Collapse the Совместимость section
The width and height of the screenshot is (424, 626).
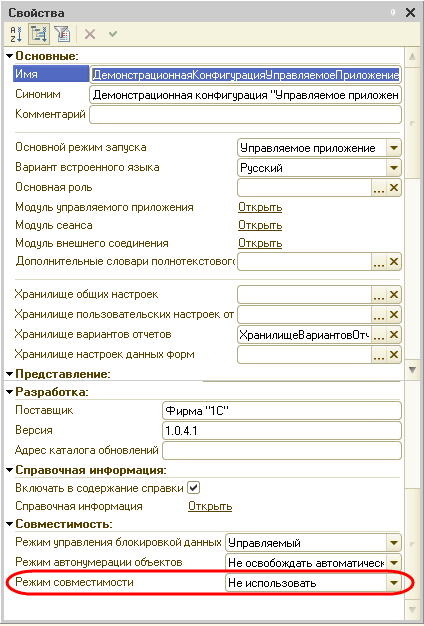tap(10, 524)
